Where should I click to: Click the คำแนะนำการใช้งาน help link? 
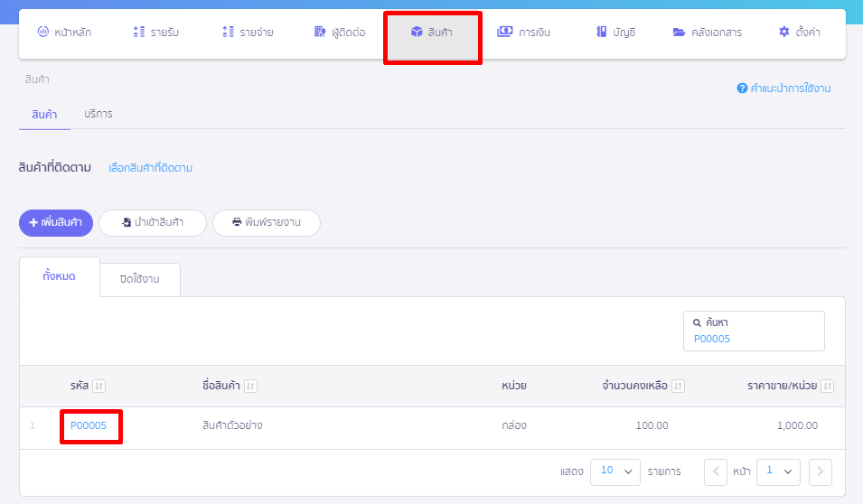tap(783, 89)
